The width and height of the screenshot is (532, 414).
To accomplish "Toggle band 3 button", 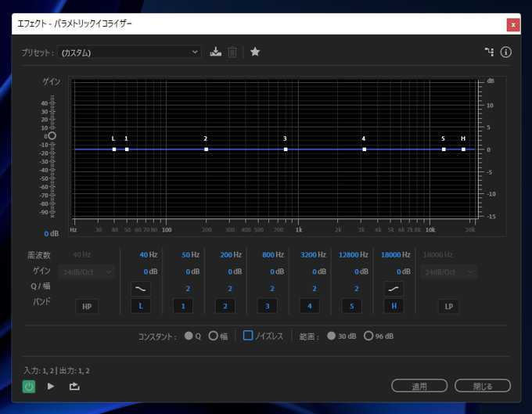I will tap(268, 306).
